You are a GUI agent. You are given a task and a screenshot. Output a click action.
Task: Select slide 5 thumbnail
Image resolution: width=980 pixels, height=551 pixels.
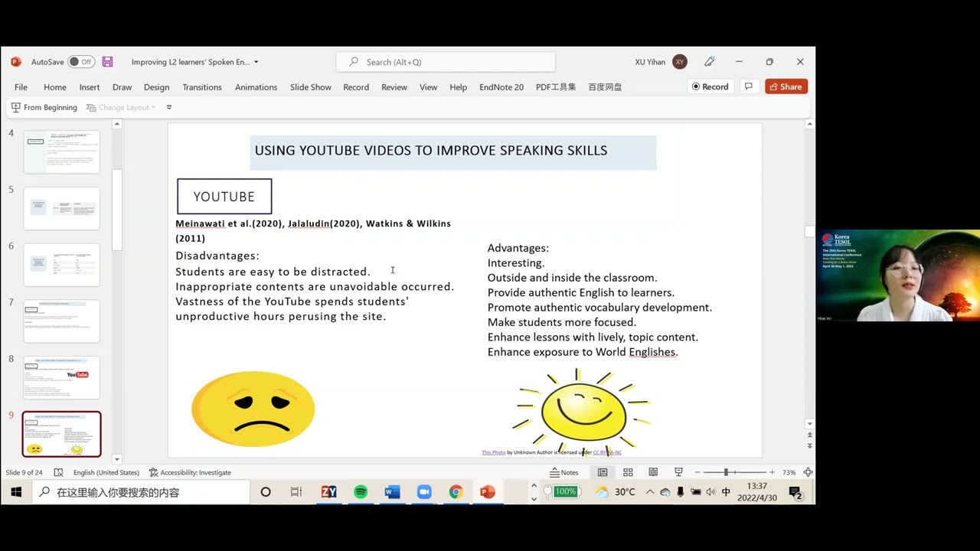[62, 208]
